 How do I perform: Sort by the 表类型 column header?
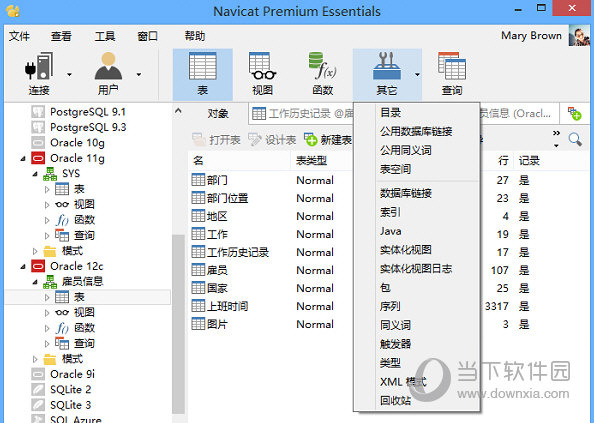tap(311, 161)
